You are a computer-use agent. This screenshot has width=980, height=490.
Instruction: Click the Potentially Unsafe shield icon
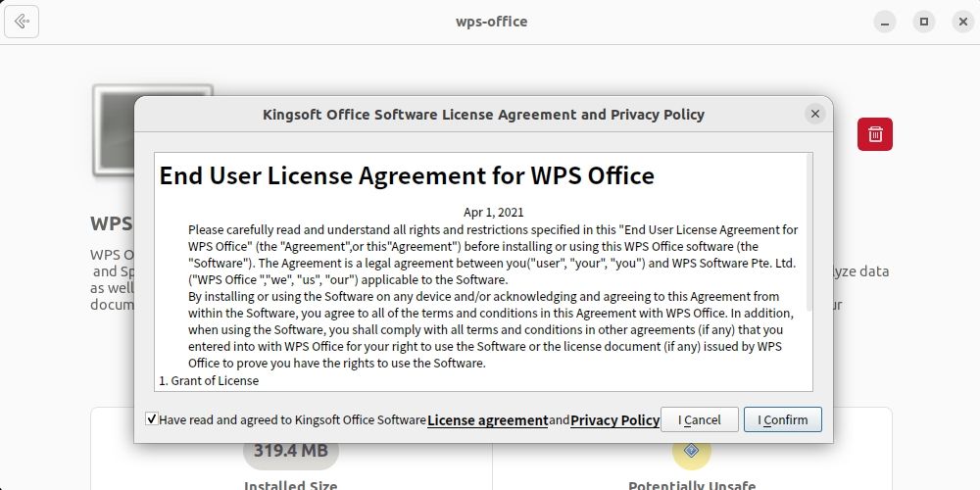tap(691, 452)
